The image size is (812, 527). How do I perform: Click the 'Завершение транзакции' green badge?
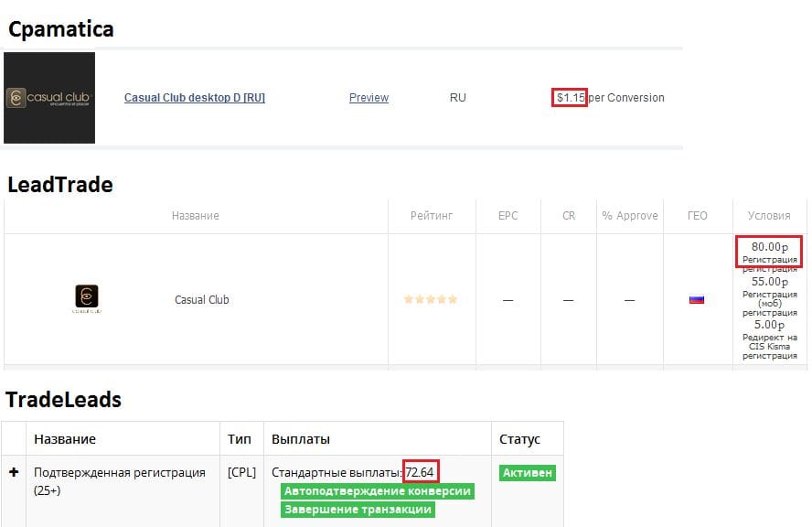click(358, 510)
